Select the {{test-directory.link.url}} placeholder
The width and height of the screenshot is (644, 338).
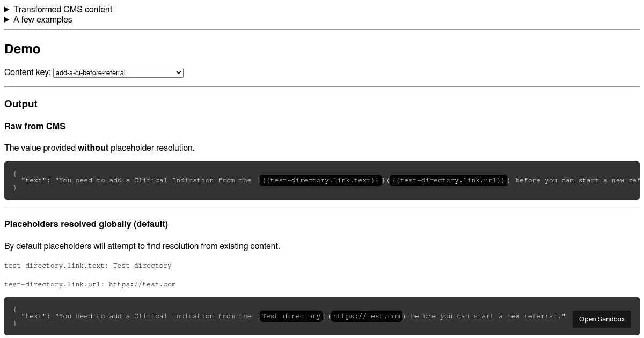[448, 180]
